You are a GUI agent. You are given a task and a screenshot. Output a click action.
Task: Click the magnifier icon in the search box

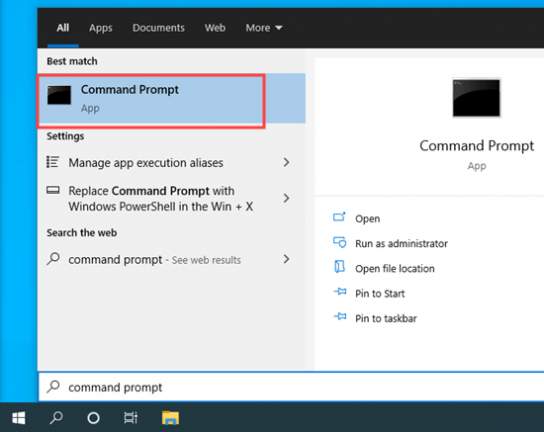[x=53, y=387]
